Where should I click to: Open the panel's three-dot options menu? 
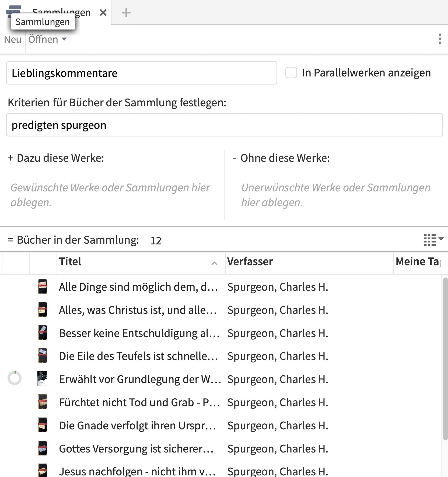pos(440,39)
